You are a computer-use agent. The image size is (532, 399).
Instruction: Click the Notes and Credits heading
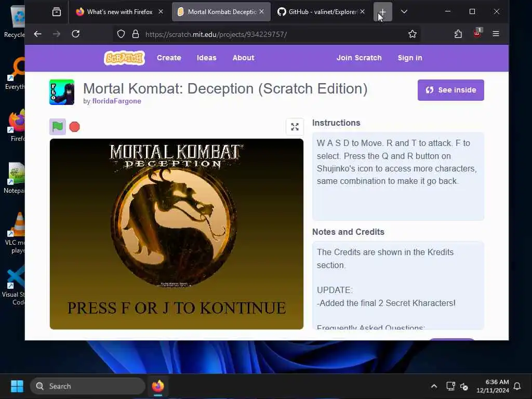coord(348,232)
